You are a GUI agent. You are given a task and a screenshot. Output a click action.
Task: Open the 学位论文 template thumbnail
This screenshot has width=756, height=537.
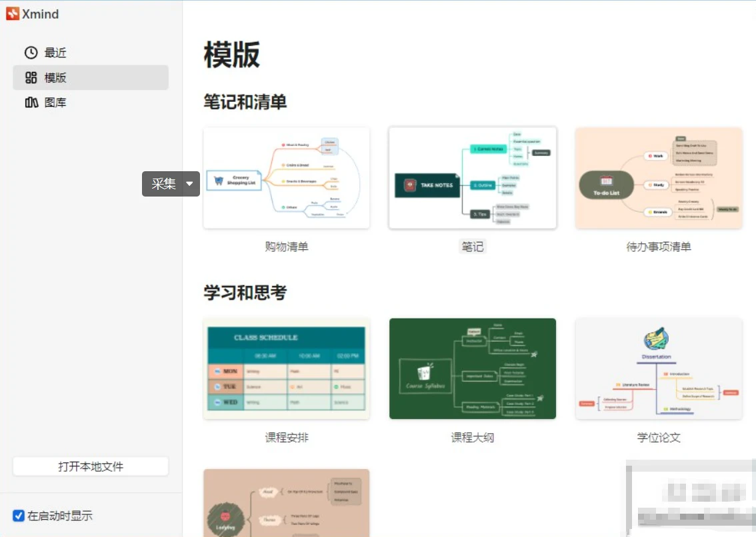coord(659,368)
